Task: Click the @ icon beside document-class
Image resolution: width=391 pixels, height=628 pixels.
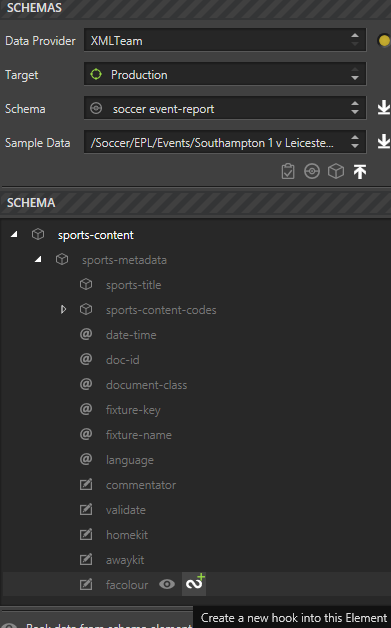Action: click(x=86, y=384)
